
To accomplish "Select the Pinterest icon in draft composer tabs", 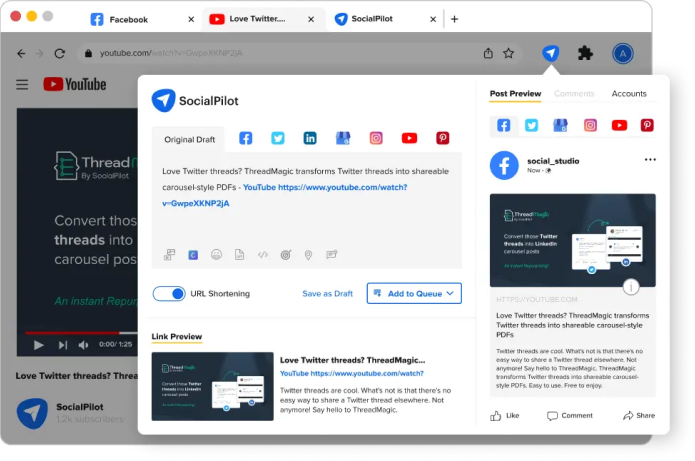I will pyautogui.click(x=442, y=138).
